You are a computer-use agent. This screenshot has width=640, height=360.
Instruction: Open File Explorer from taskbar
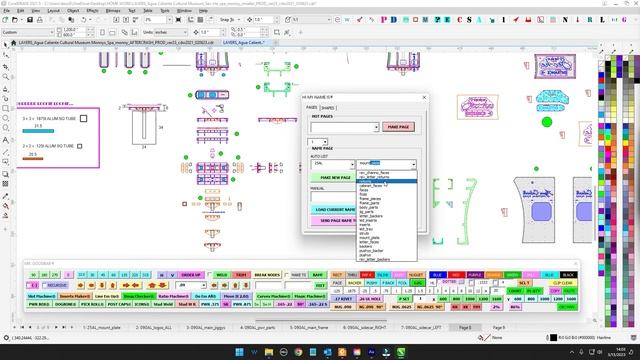[x=269, y=352]
